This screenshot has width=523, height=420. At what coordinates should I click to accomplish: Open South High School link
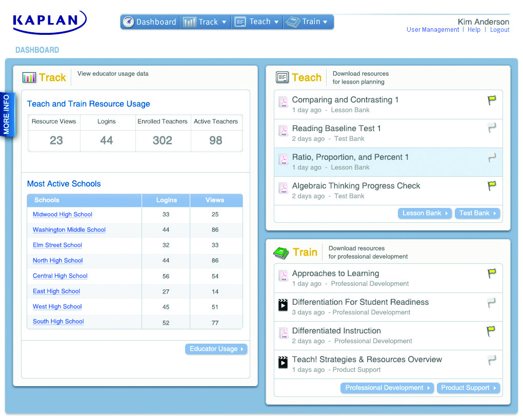click(58, 322)
